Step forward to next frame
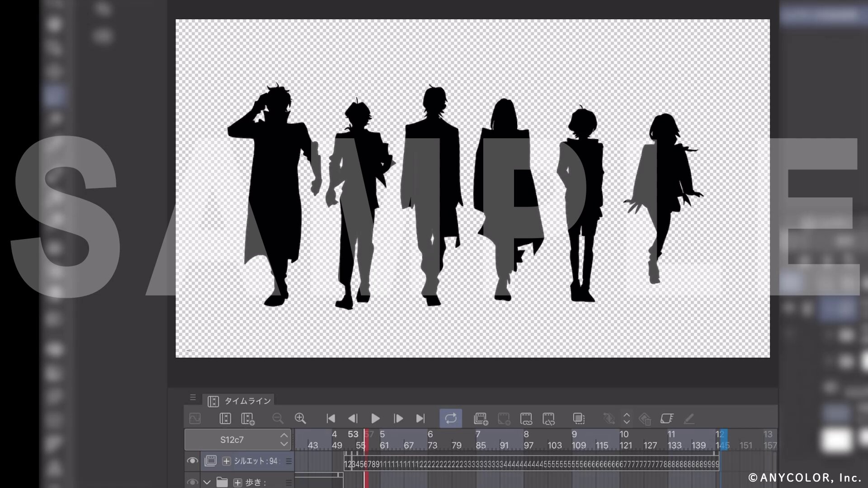868x488 pixels. point(398,419)
